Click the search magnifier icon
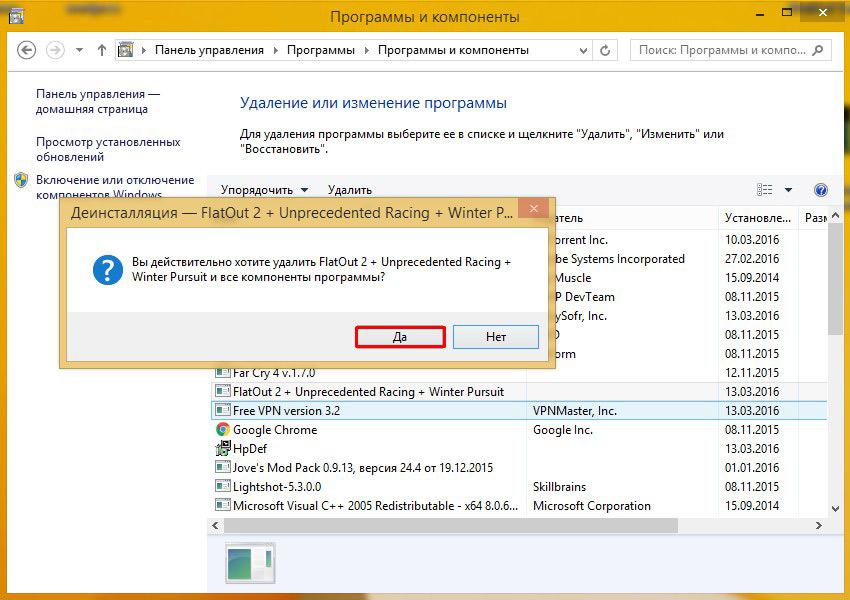The height and width of the screenshot is (600, 850). click(x=816, y=50)
